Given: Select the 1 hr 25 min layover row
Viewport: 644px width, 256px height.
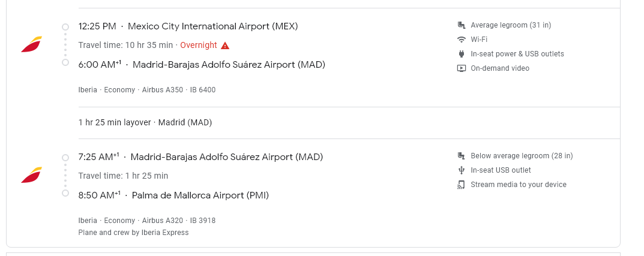Looking at the screenshot, I should [145, 123].
